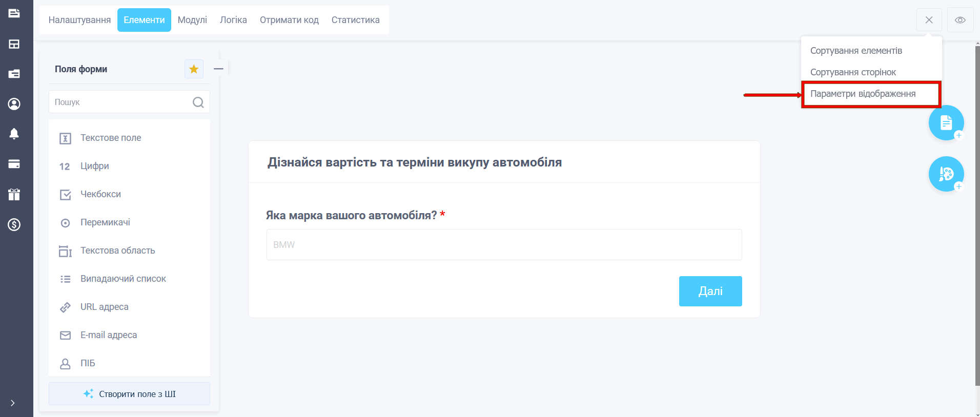The width and height of the screenshot is (980, 417).
Task: Collapse the Поля форми panel with minus icon
Action: click(218, 69)
